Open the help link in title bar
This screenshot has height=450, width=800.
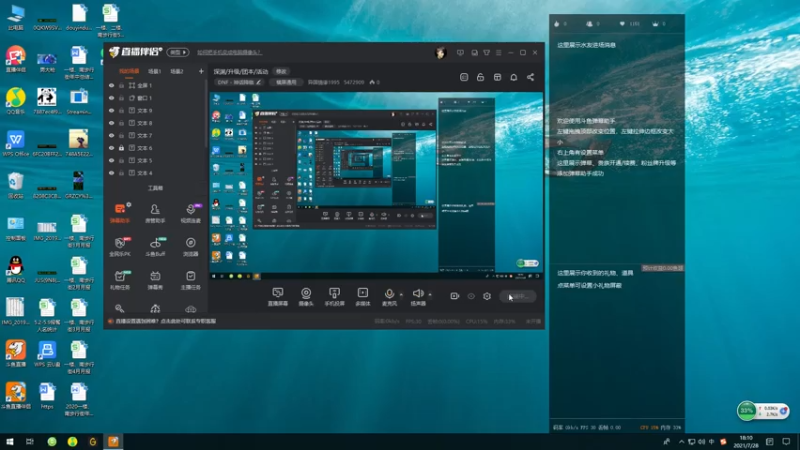pos(229,53)
